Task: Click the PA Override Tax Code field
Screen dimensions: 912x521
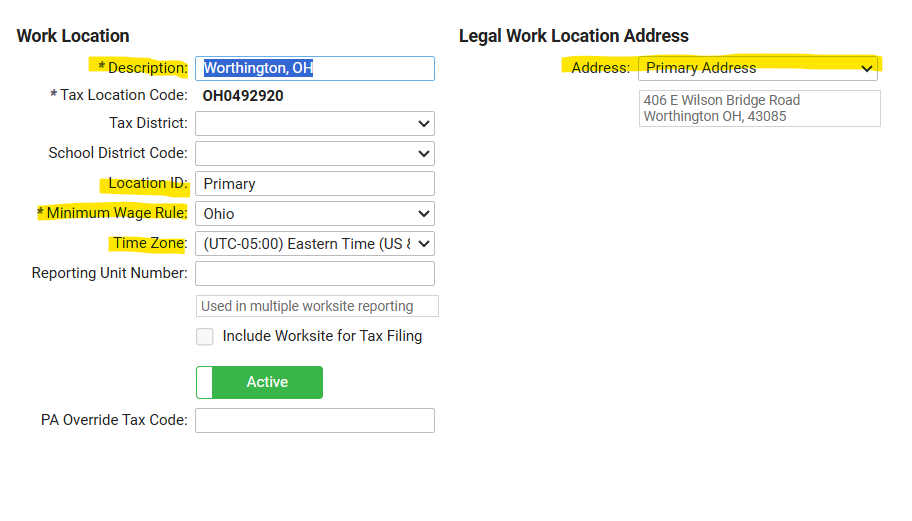Action: [314, 420]
